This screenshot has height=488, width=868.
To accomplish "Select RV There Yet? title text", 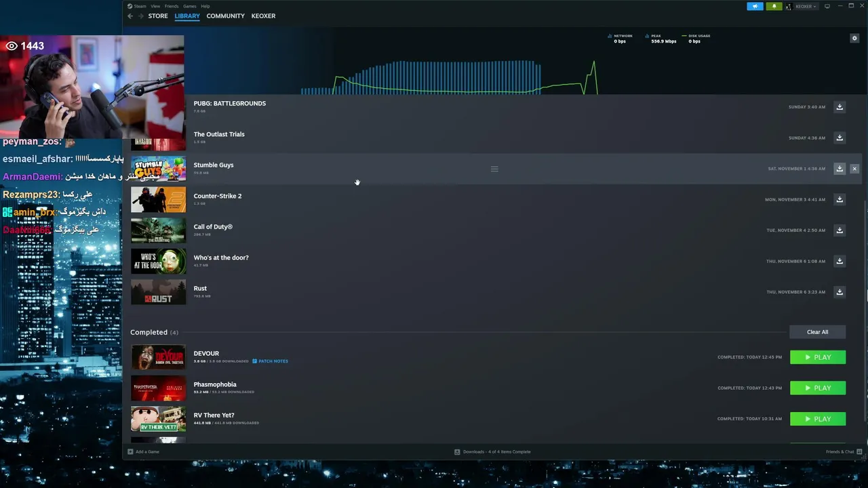I will (x=214, y=415).
